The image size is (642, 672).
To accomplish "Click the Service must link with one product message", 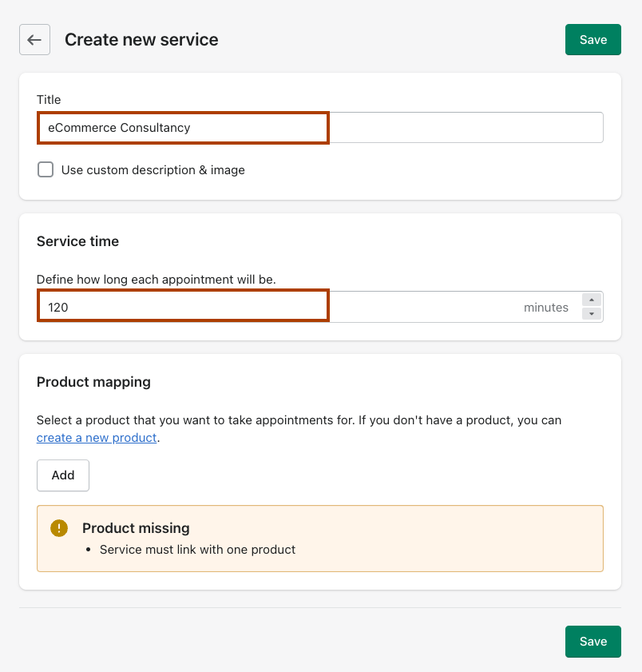I will [197, 550].
